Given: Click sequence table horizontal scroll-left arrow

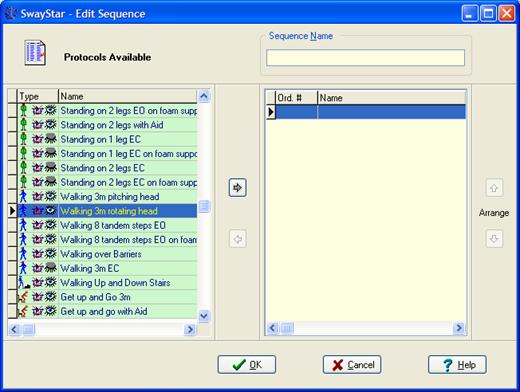Looking at the screenshot, I should point(272,328).
